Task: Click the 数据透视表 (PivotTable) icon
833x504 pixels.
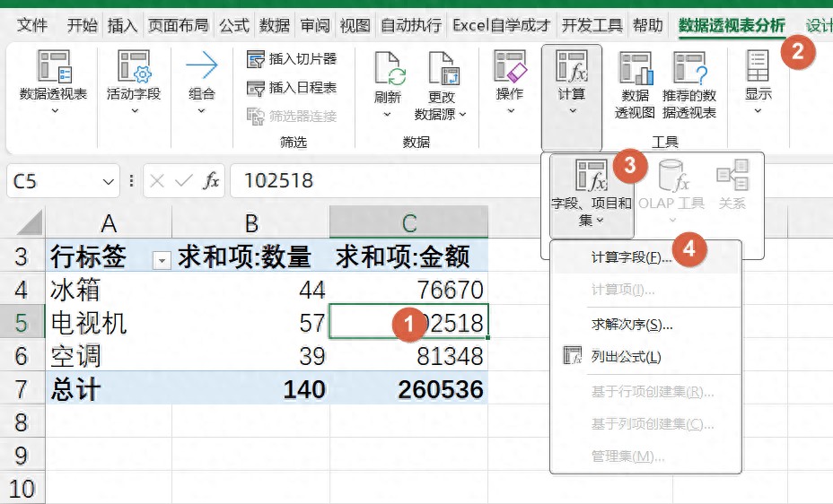Action: (x=54, y=67)
